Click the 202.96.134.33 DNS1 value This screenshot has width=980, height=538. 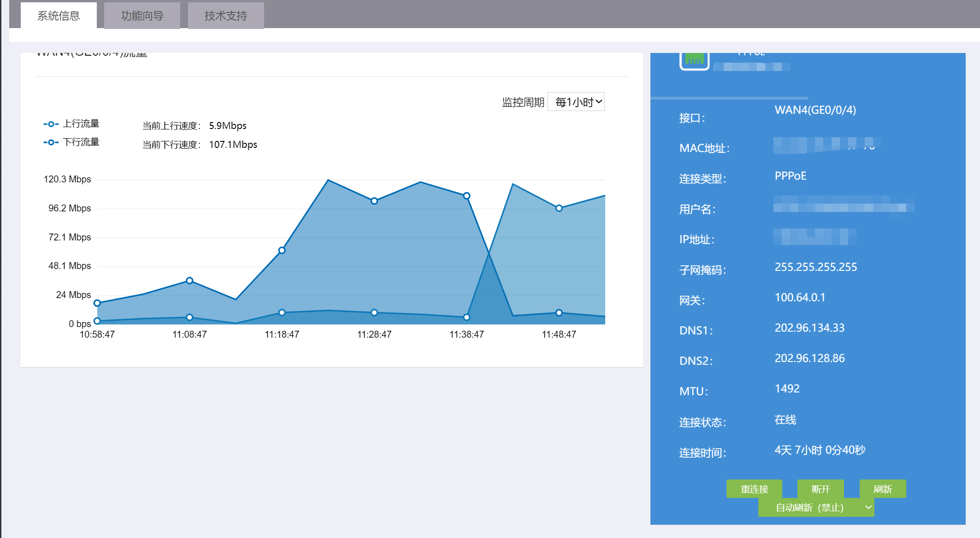tap(809, 328)
